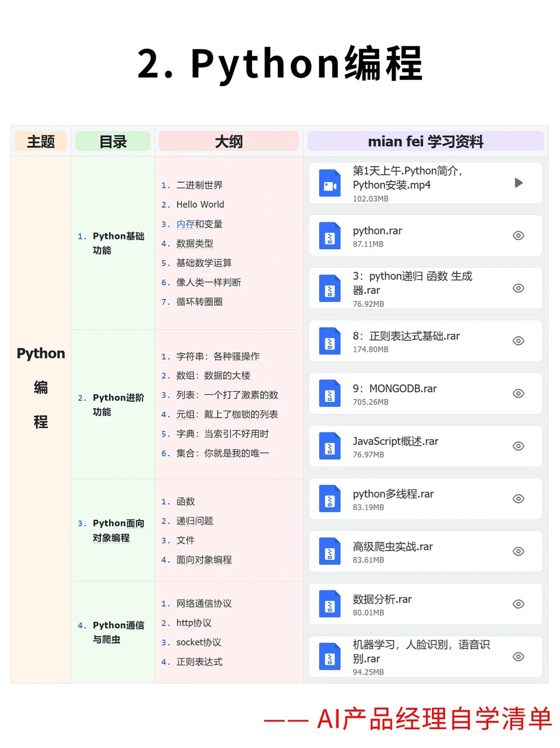Select file name 数据分析.rar
Viewport: 560px width, 748px height.
(x=382, y=599)
